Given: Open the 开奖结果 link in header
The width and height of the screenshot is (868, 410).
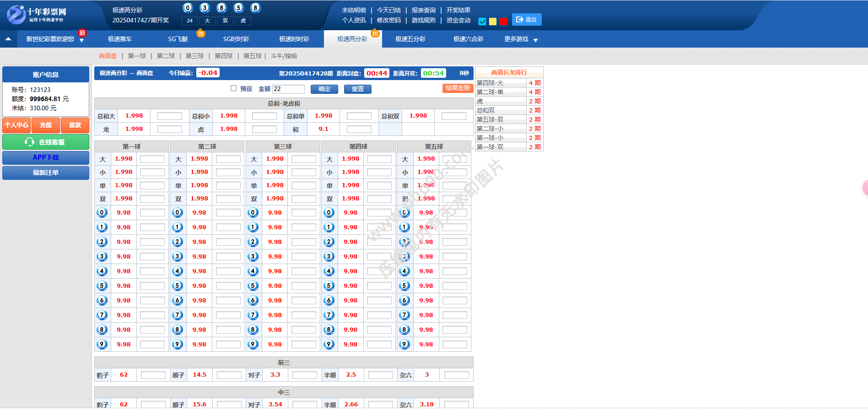Looking at the screenshot, I should (x=458, y=10).
